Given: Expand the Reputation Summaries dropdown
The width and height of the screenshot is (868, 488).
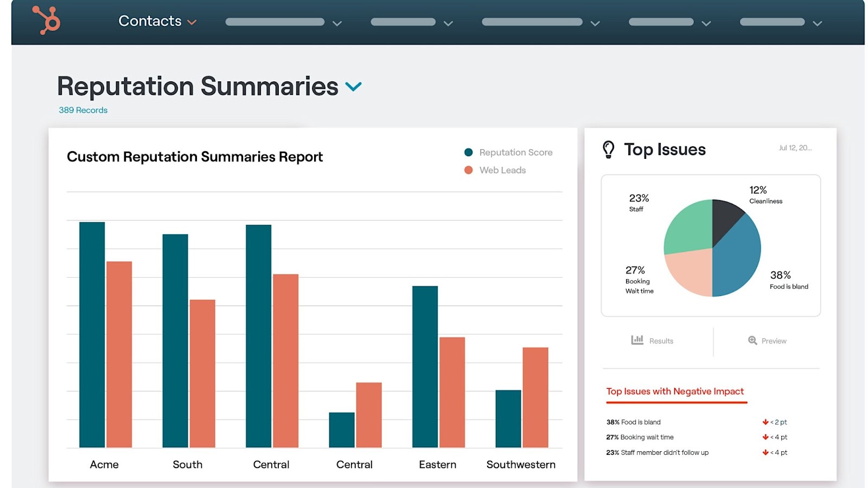Looking at the screenshot, I should point(354,86).
